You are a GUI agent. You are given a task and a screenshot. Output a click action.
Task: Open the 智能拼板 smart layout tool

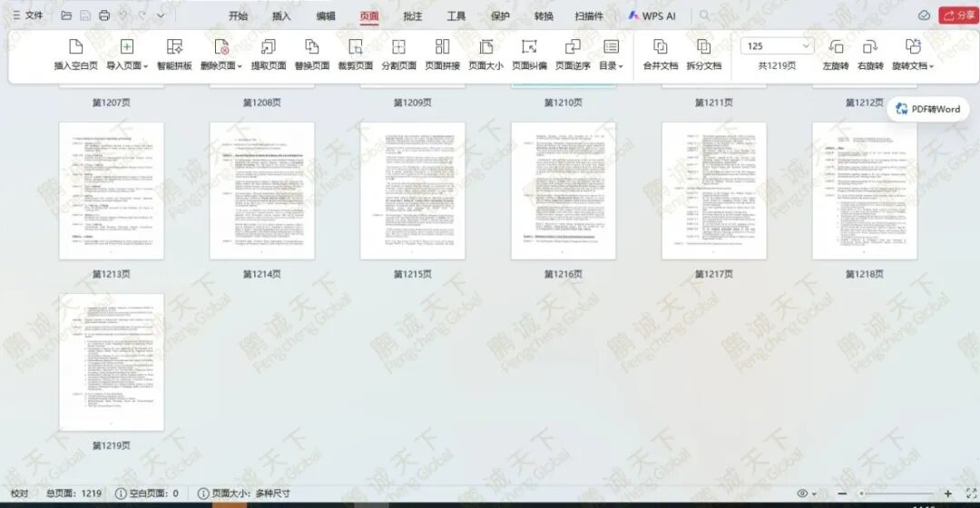[174, 47]
